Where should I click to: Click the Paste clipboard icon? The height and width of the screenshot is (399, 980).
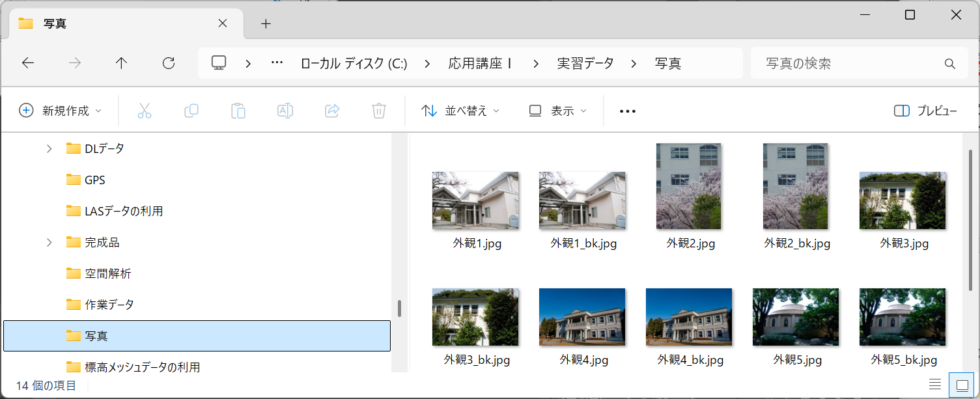pos(238,111)
